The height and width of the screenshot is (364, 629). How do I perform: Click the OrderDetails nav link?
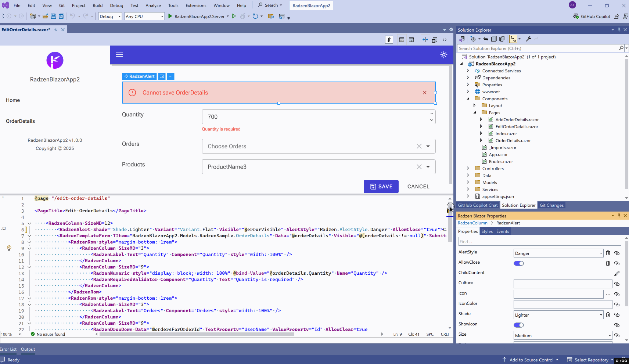coord(21,121)
